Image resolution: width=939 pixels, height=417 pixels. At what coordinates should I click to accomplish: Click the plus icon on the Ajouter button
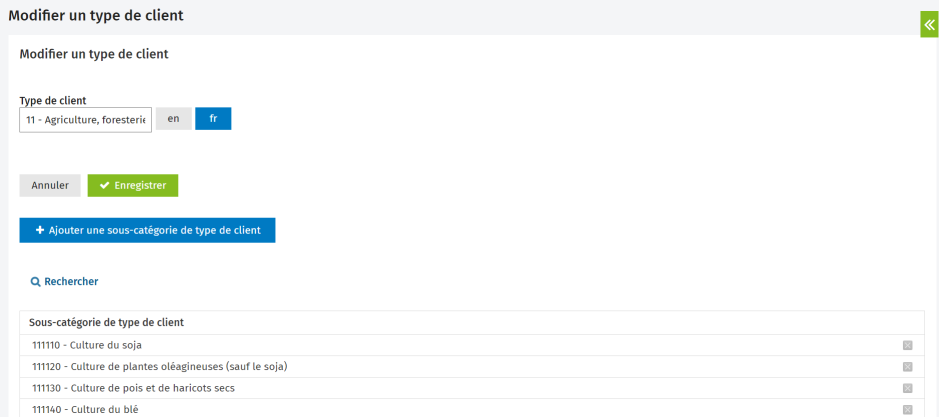coord(39,230)
